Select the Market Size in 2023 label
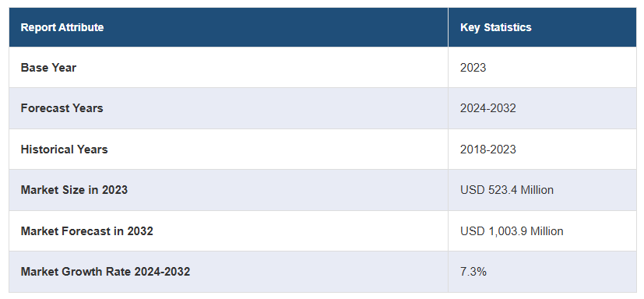Image resolution: width=644 pixels, height=299 pixels. point(74,190)
